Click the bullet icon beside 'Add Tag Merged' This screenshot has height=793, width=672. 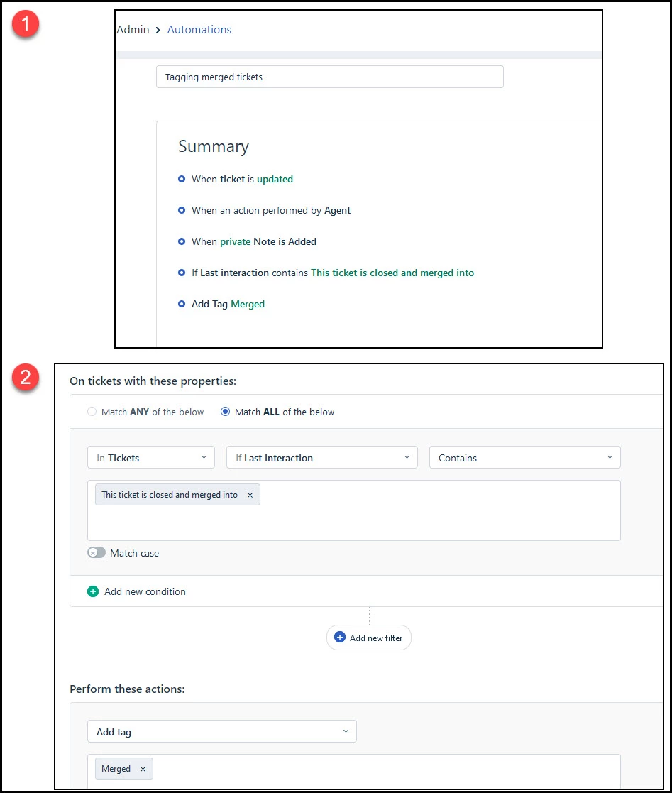click(x=182, y=304)
